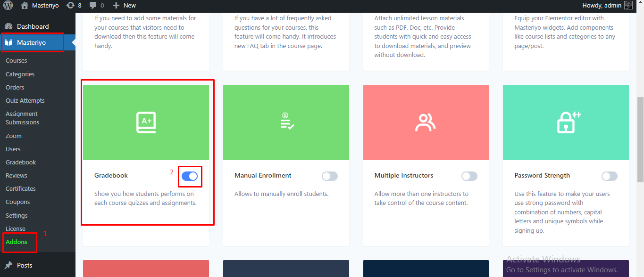Click the Multiple Instructors card title
This screenshot has width=644, height=277.
[404, 175]
